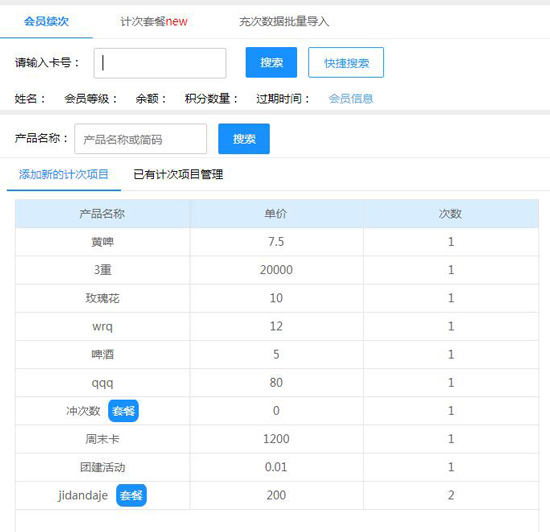Viewport: 550px width, 532px height.
Task: Select the jidandaje product name
Action: coord(83,495)
